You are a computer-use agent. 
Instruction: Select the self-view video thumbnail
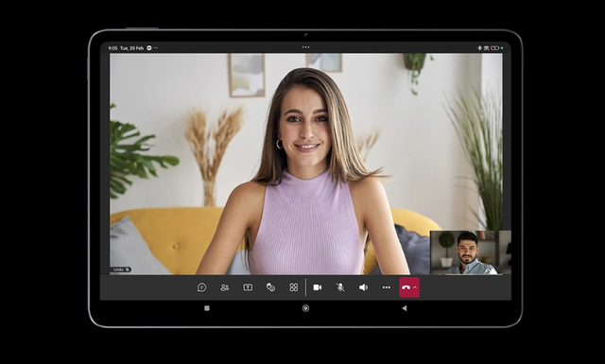click(x=471, y=252)
